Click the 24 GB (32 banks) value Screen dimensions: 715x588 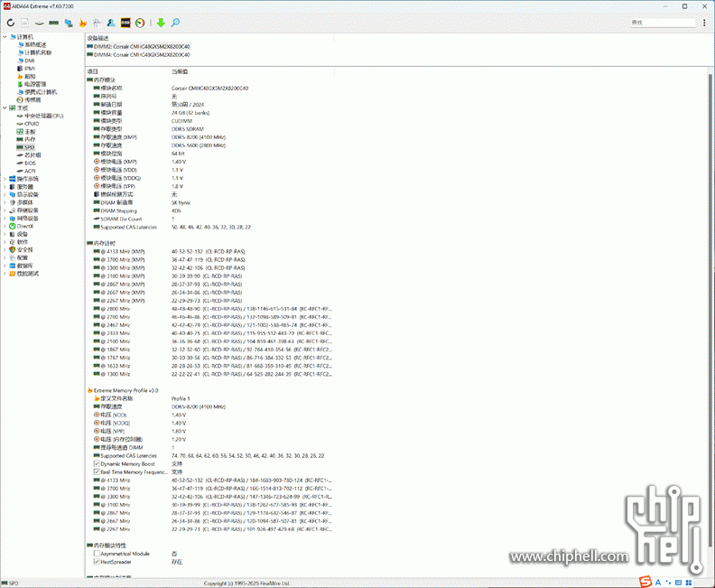(x=190, y=113)
